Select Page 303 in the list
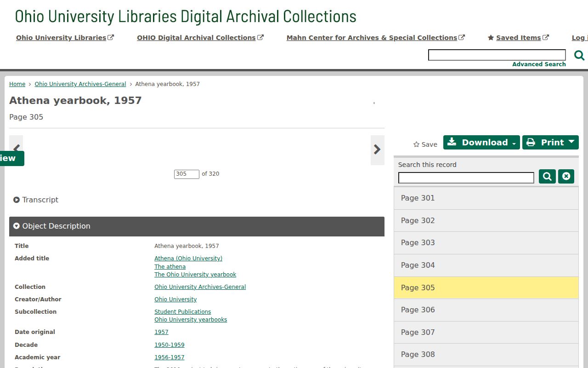The width and height of the screenshot is (588, 368). click(x=486, y=243)
